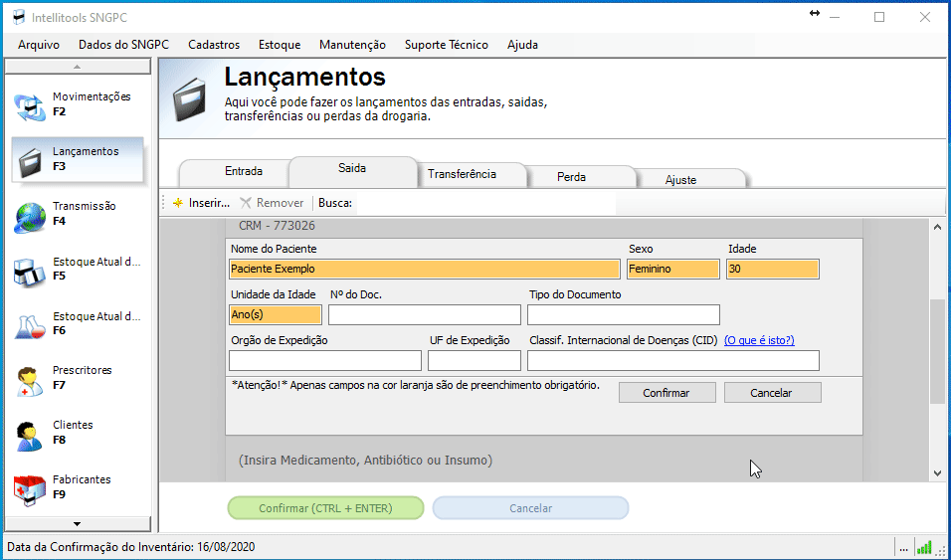Open the Estoque menu
This screenshot has height=560, width=951.
pyautogui.click(x=280, y=45)
